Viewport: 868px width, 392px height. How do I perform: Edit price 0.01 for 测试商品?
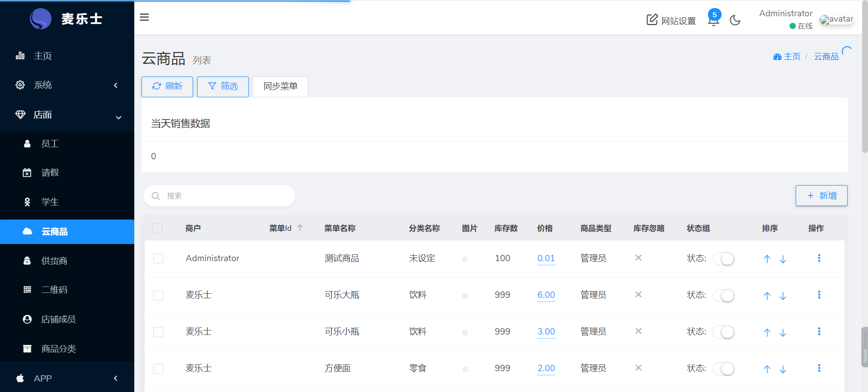click(x=546, y=258)
